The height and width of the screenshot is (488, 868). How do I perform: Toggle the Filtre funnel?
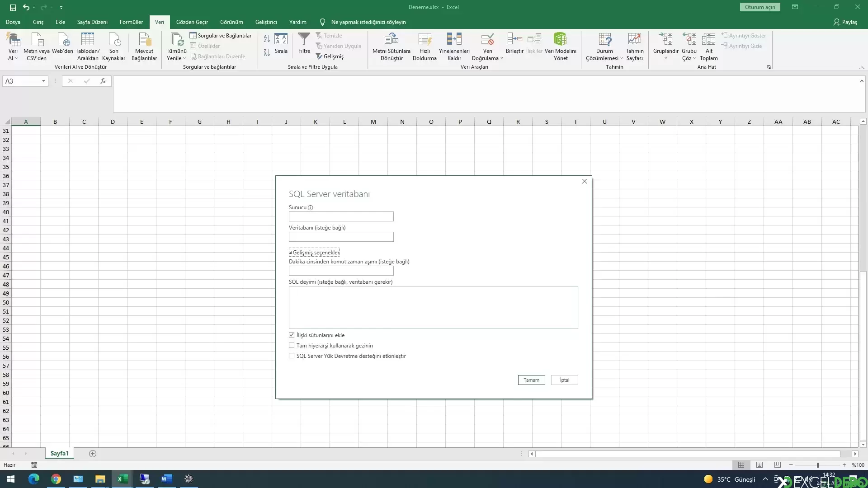[304, 43]
